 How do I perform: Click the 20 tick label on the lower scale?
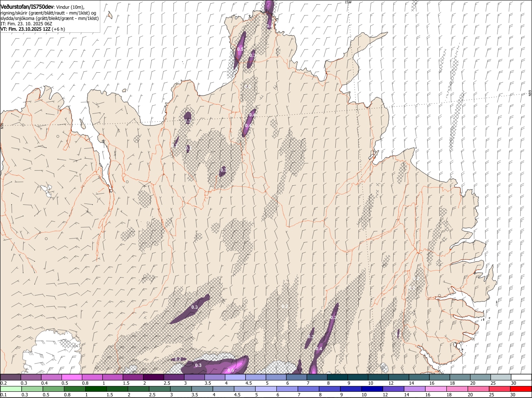click(x=470, y=395)
